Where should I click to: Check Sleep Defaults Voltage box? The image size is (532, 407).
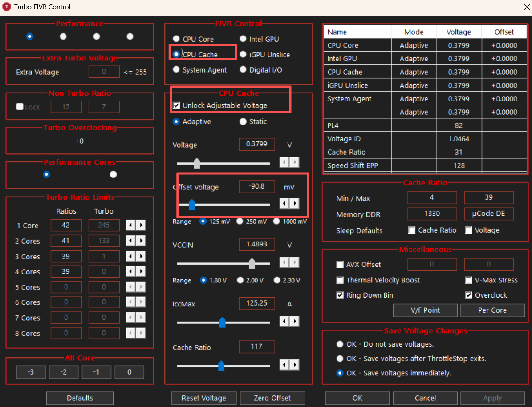click(468, 230)
